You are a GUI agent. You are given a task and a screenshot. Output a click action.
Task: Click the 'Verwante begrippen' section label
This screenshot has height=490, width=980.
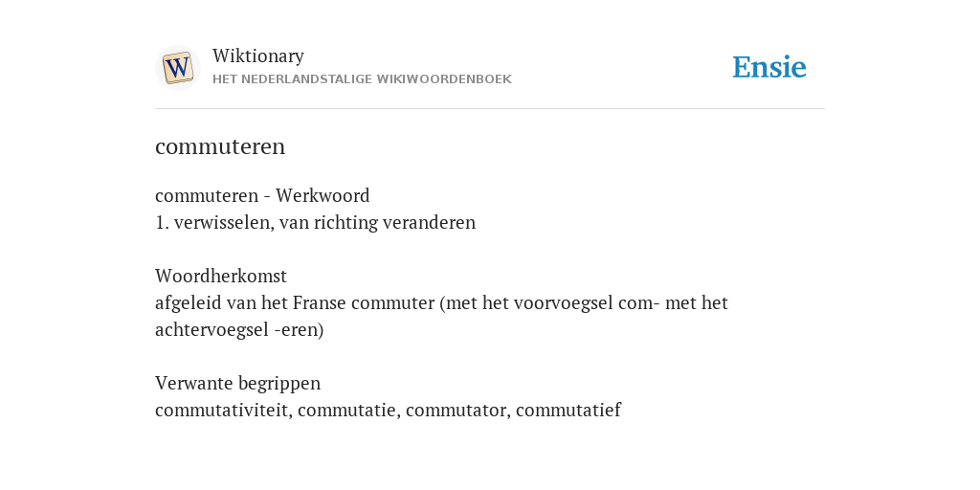click(x=238, y=383)
